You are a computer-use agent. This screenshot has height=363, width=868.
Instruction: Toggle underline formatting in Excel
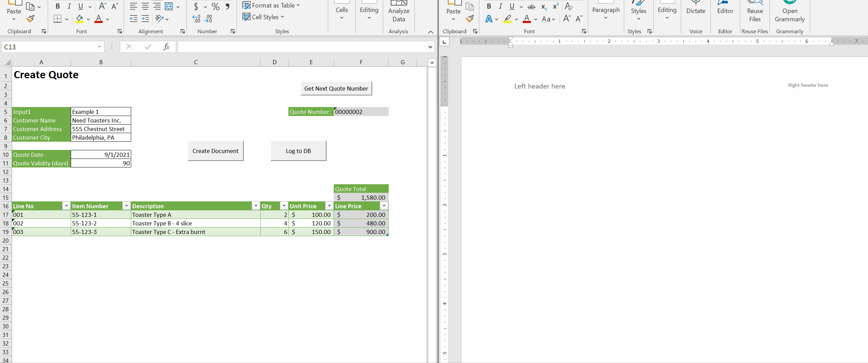click(x=80, y=6)
